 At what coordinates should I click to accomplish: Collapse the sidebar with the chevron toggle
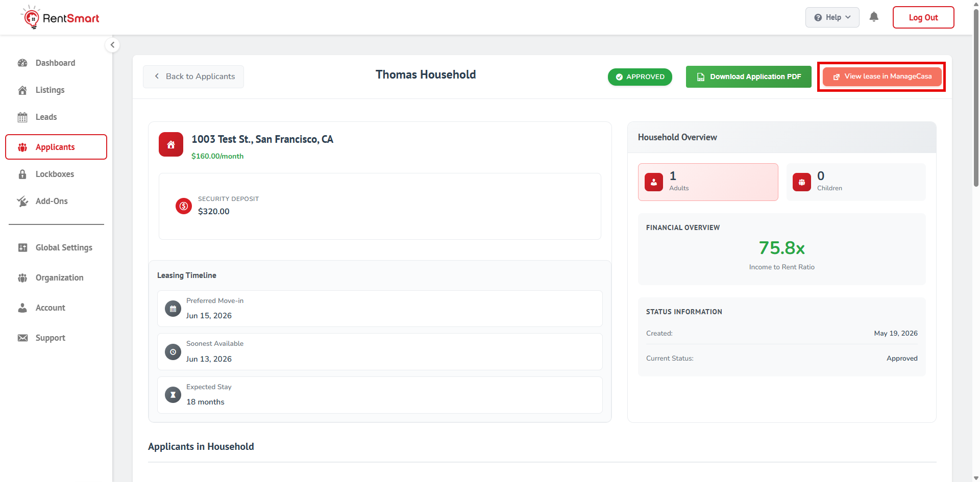tap(112, 45)
